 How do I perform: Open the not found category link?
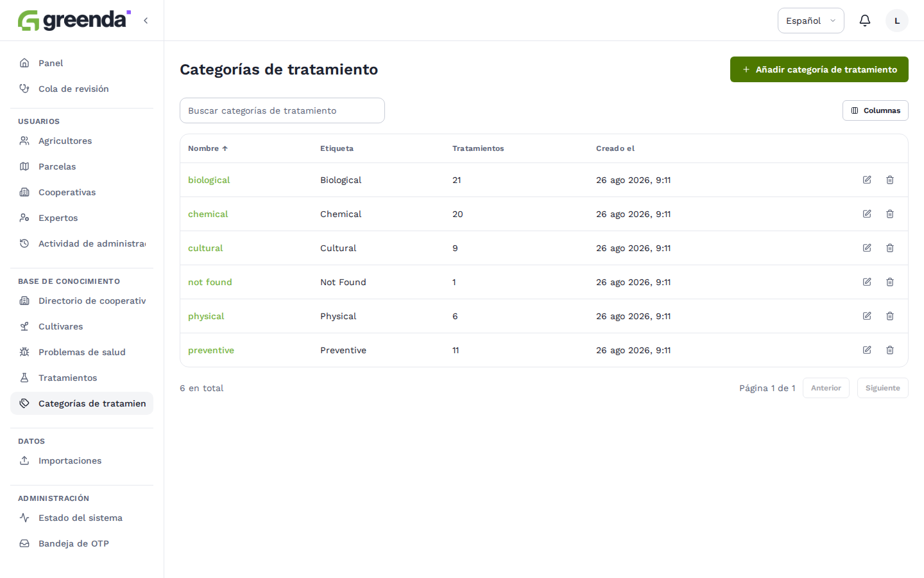click(210, 282)
